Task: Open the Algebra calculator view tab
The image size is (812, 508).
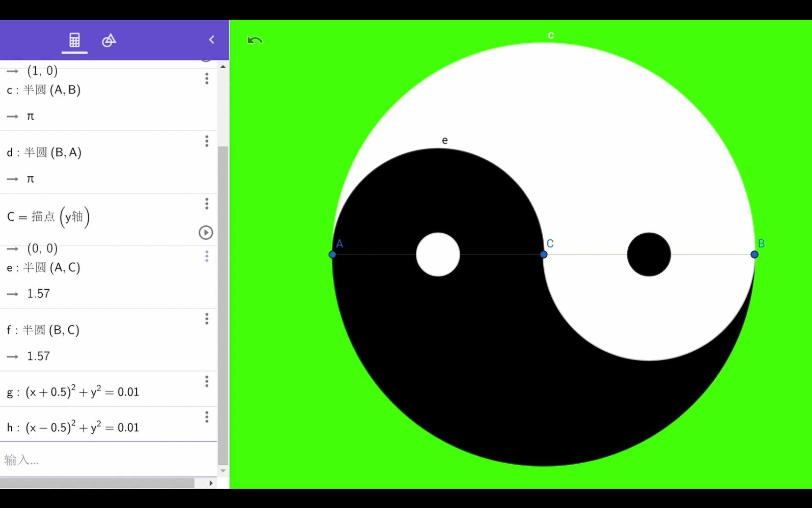Action: coord(75,40)
